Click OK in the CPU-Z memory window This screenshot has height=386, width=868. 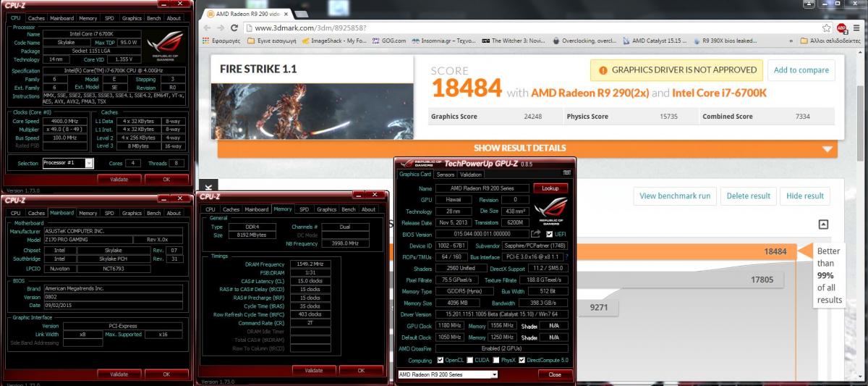tap(361, 370)
